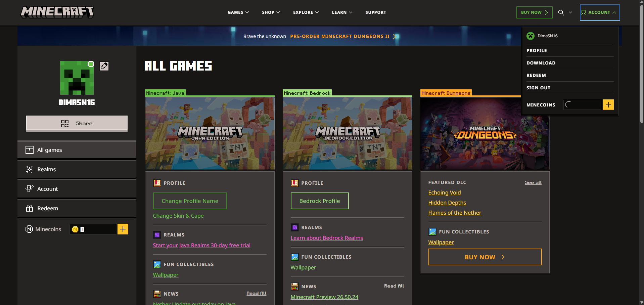Image resolution: width=644 pixels, height=305 pixels.
Task: Click the Java Realms section icon
Action: pos(157,235)
